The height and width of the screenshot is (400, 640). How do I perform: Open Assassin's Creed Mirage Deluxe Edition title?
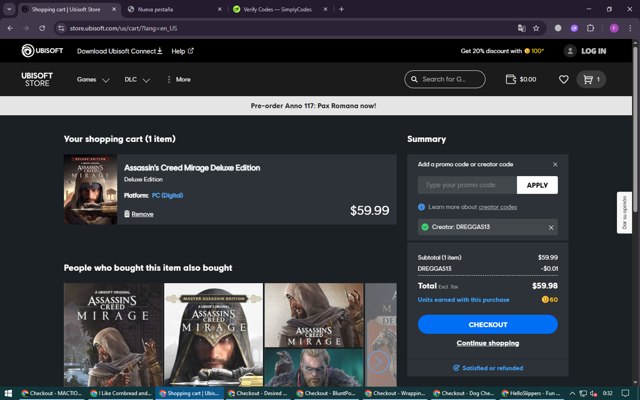192,168
